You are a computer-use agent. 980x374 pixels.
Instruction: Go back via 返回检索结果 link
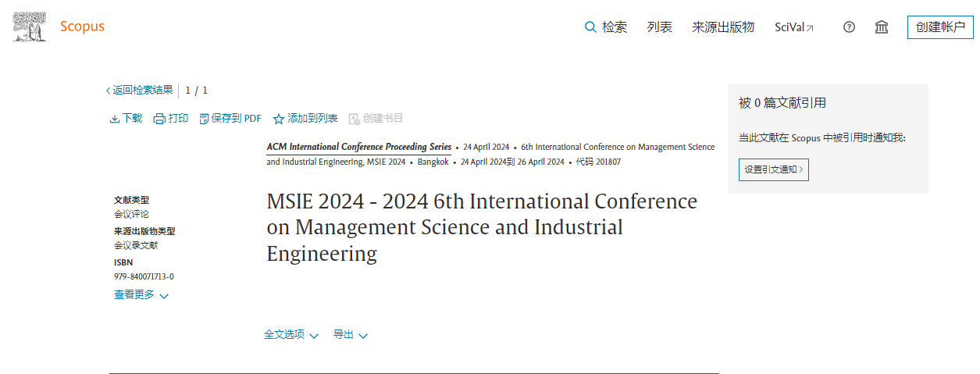[x=140, y=91]
